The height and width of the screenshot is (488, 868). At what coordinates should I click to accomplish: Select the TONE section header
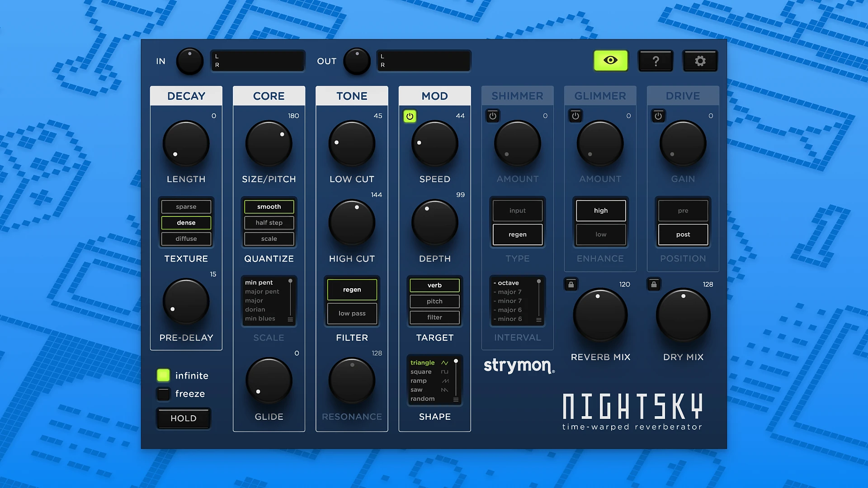(352, 95)
